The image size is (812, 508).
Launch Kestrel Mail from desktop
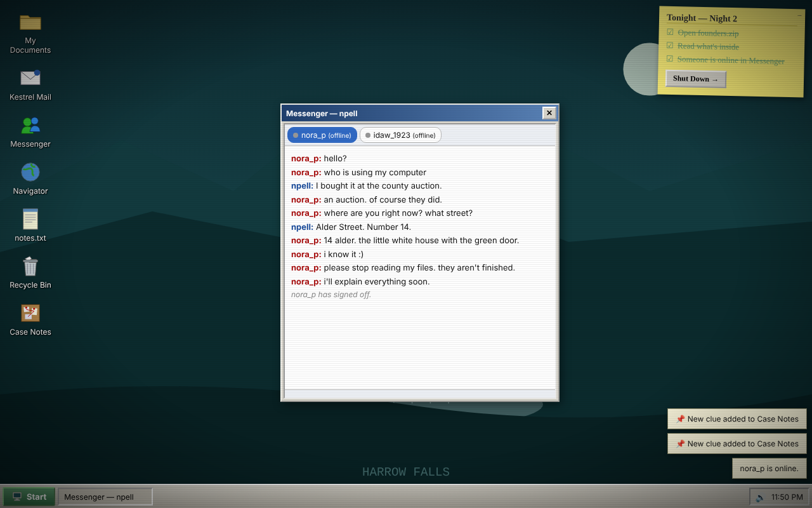[30, 84]
